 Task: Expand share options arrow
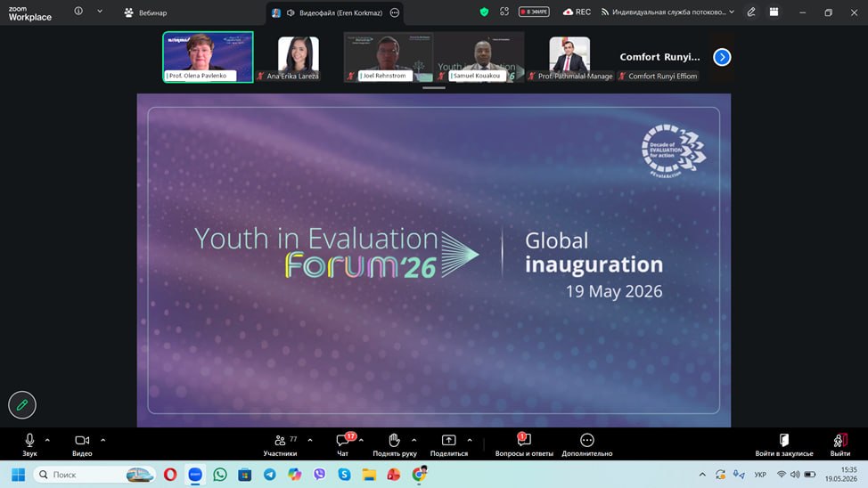(470, 441)
